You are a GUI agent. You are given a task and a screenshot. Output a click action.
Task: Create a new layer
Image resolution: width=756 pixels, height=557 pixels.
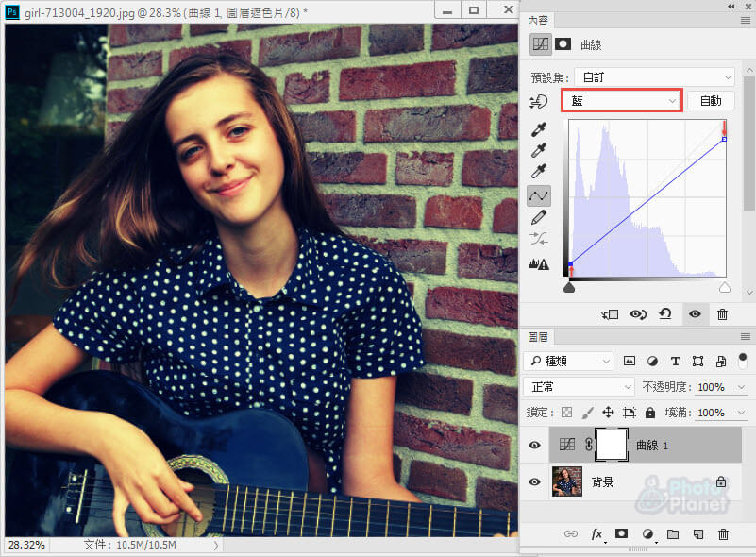coord(697,533)
